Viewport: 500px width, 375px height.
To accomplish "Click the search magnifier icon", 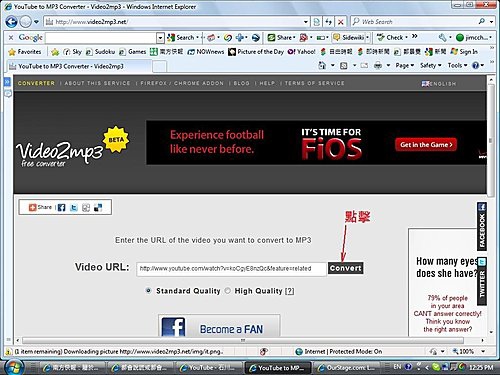I will point(481,22).
